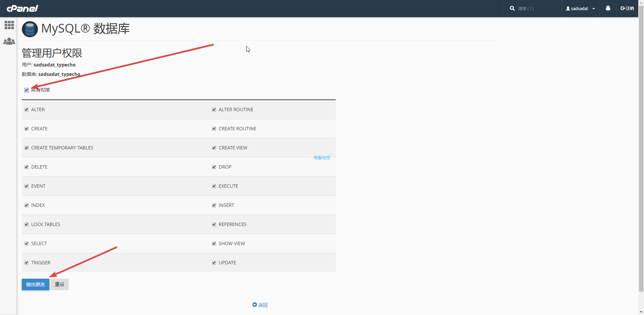Click the scrollbar down arrow

[x=641, y=312]
